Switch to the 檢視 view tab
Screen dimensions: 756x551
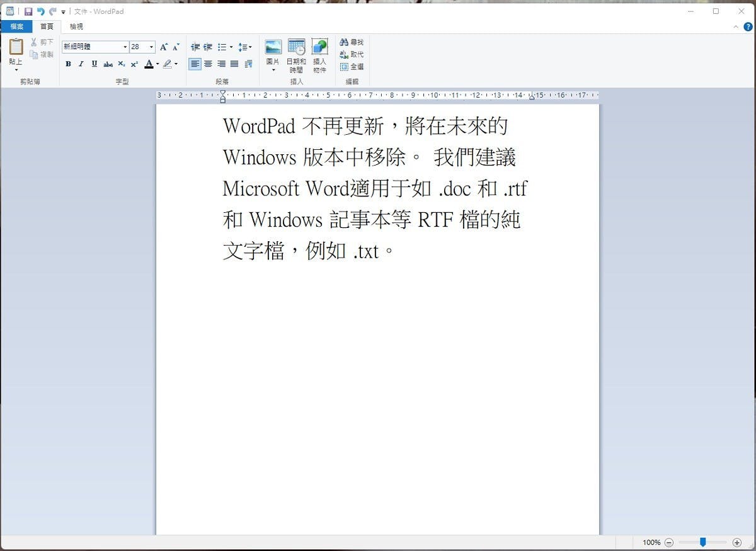coord(76,26)
